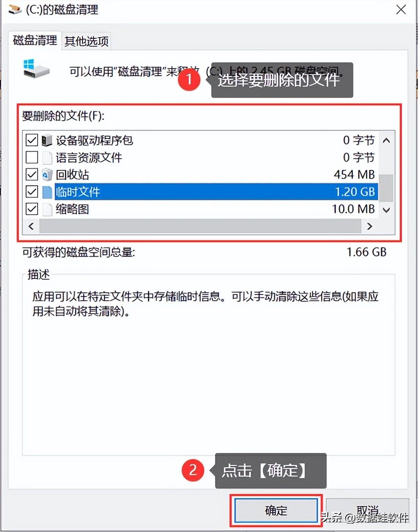This screenshot has height=532, width=418.
Task: Click the horizontal scroll left arrow
Action: point(31,226)
